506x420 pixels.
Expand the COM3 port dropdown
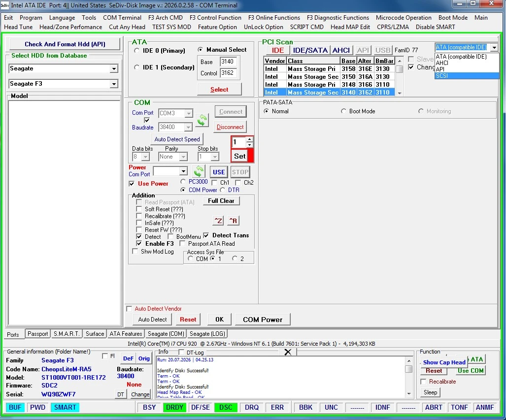pos(189,113)
